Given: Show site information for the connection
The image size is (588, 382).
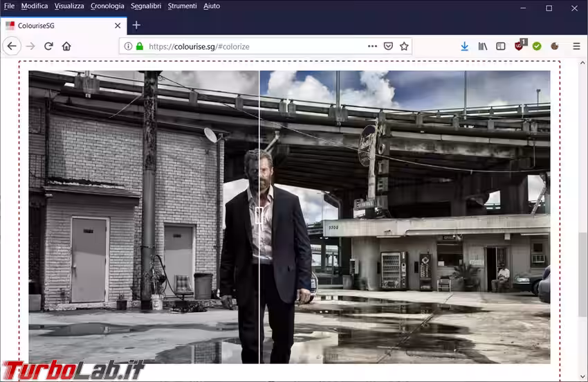Looking at the screenshot, I should click(x=128, y=46).
